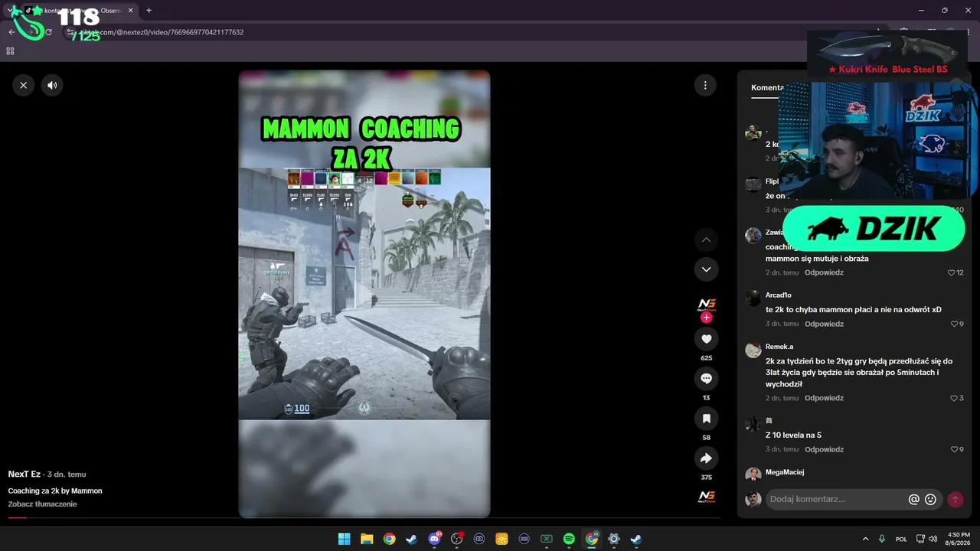Open the Komentarze tab
This screenshot has width=980, height=551.
[767, 87]
